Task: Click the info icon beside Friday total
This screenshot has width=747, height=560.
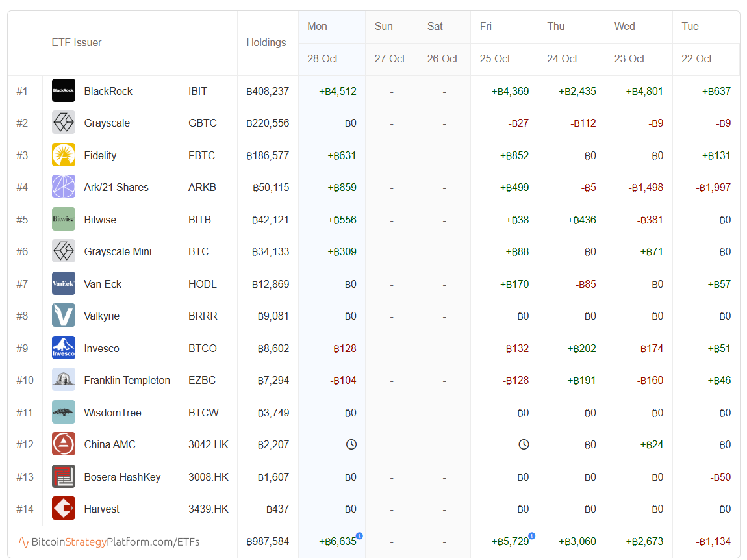Action: [x=532, y=536]
